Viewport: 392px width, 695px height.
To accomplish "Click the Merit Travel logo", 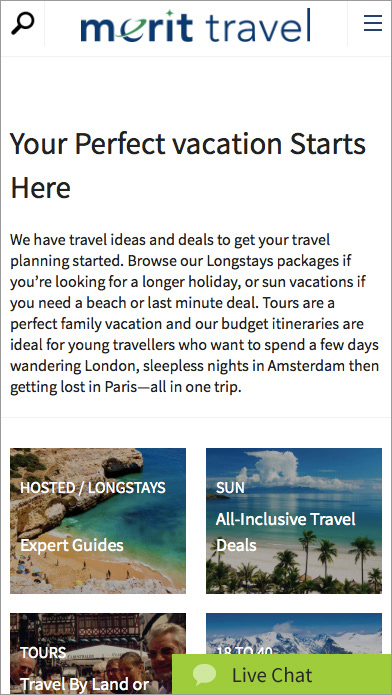I will point(196,25).
